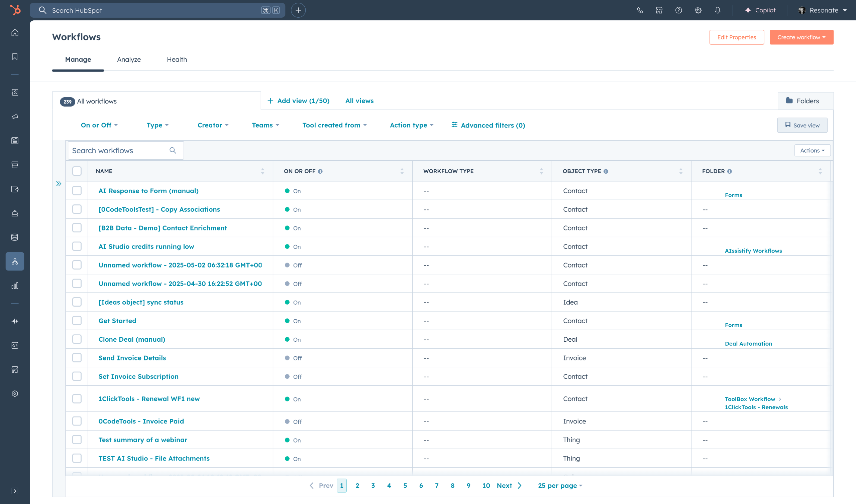Screen dimensions: 856x504
Task: Click the HubSpot sprocket logo
Action: [x=15, y=10]
